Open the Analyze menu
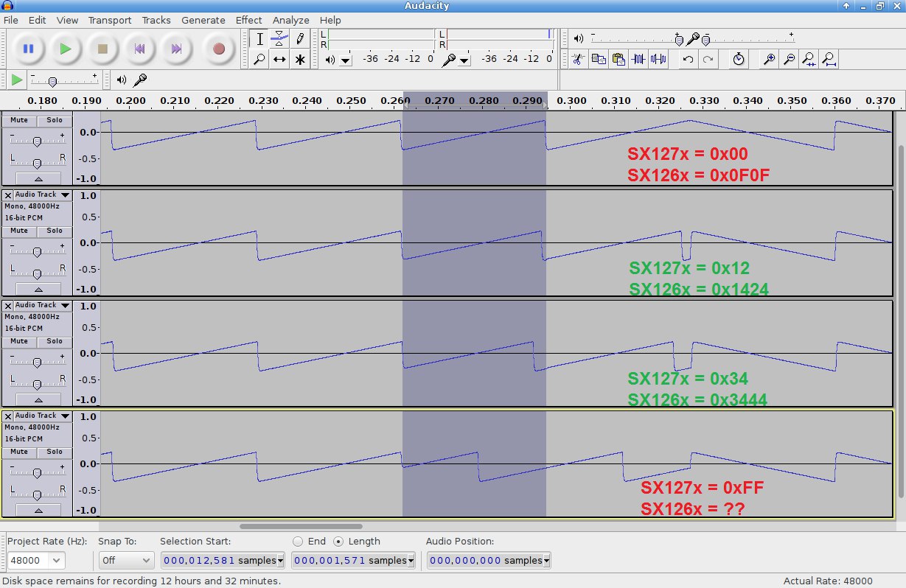906x588 pixels. tap(290, 21)
